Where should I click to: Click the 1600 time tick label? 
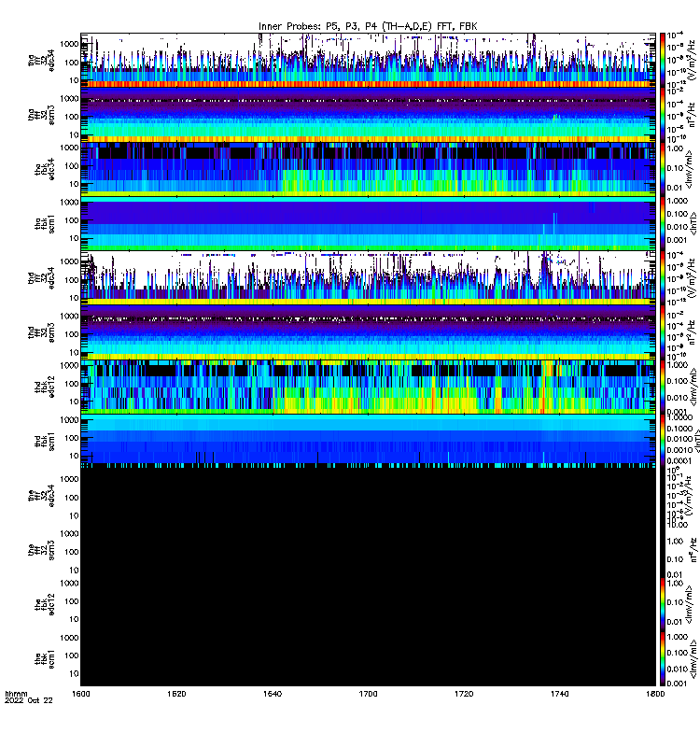pyautogui.click(x=80, y=694)
